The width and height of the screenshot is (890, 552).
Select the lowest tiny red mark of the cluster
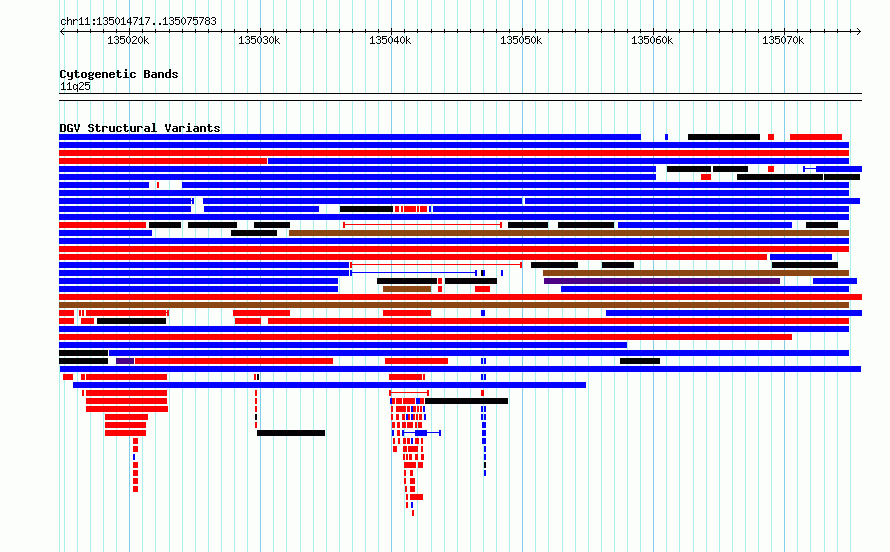click(413, 513)
